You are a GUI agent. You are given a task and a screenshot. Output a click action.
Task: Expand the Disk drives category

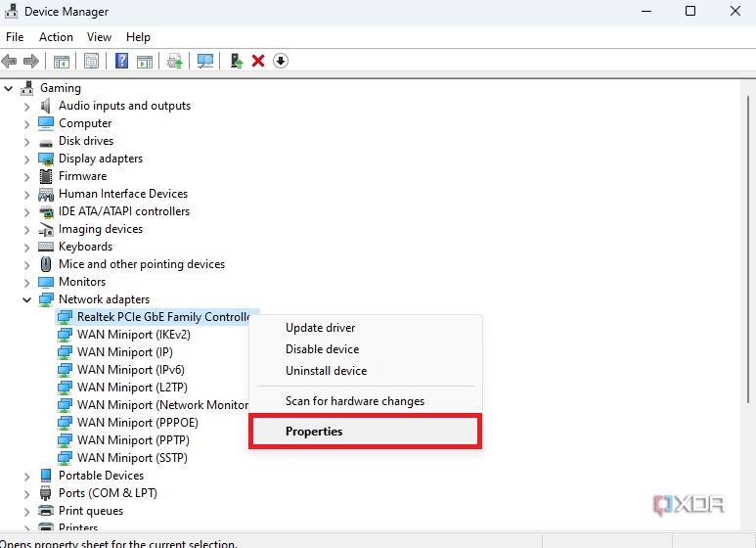[x=27, y=142]
